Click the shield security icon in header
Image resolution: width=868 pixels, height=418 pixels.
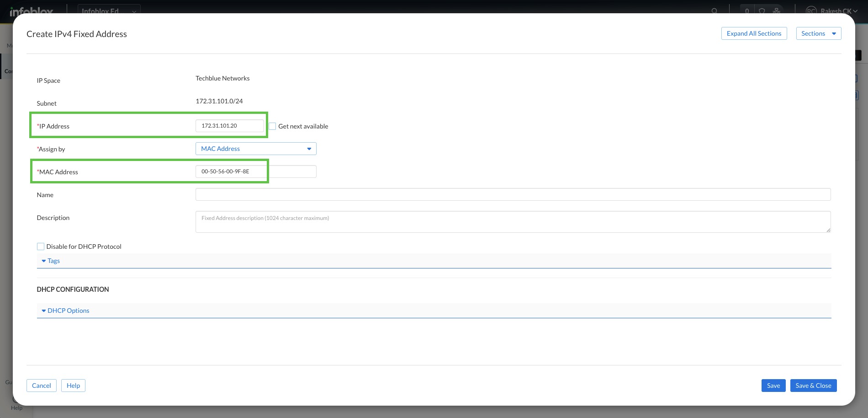pyautogui.click(x=762, y=11)
